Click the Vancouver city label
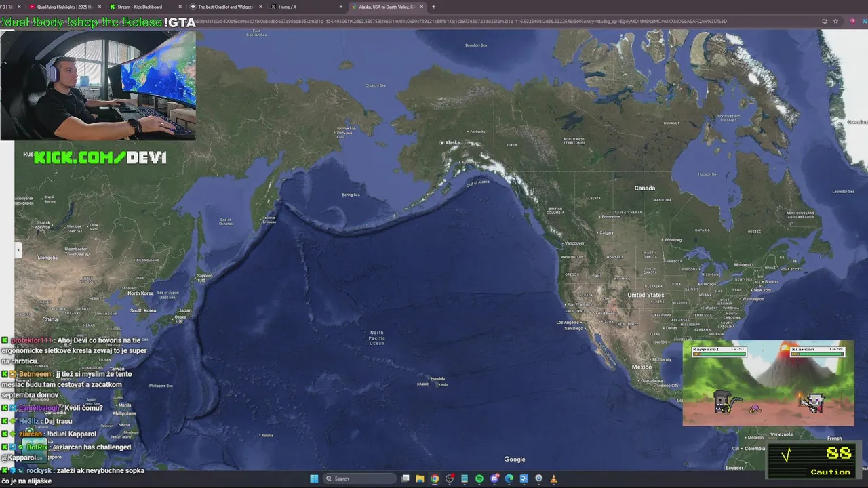This screenshot has width=868, height=488. pyautogui.click(x=574, y=243)
